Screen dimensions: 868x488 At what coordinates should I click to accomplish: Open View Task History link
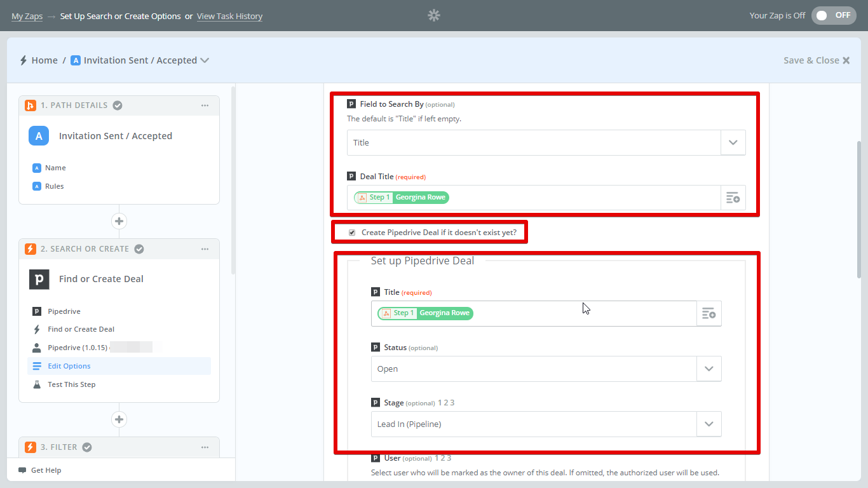pyautogui.click(x=229, y=16)
